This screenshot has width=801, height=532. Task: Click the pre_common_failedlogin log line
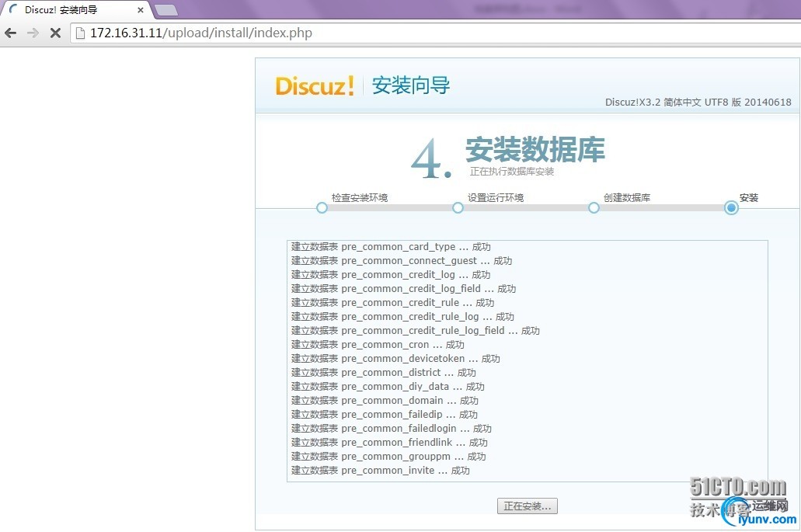pyautogui.click(x=392, y=429)
